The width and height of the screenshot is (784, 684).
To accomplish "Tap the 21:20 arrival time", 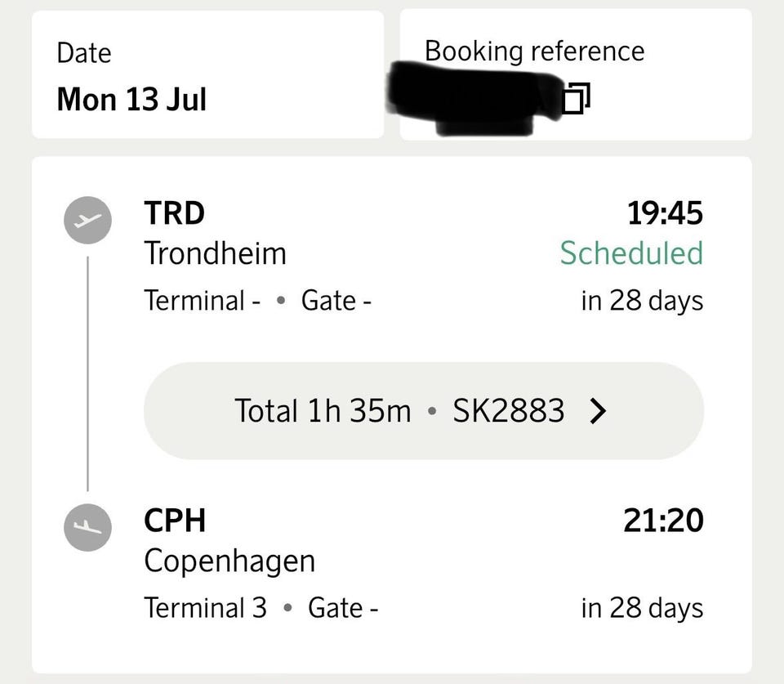I will pos(663,521).
